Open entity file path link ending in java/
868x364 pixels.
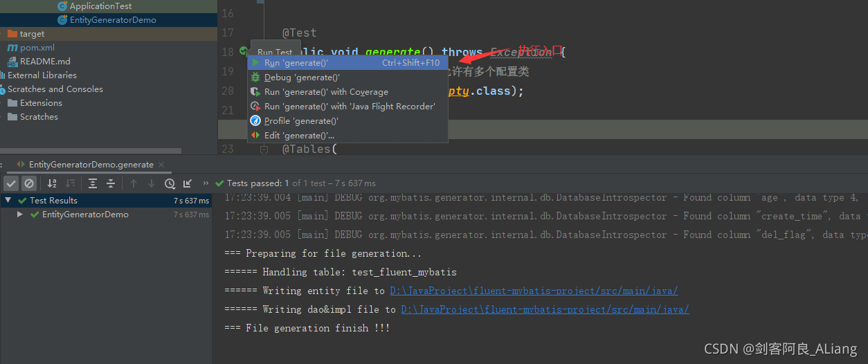[x=534, y=291]
